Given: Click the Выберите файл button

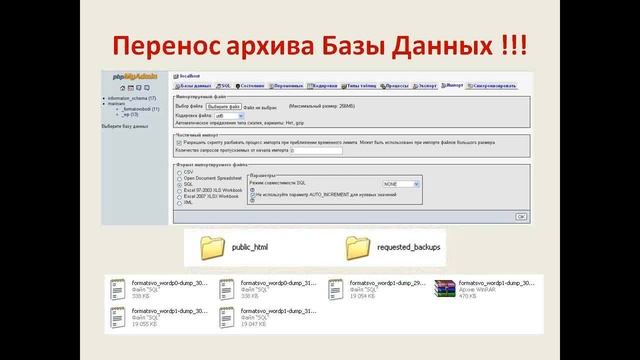Looking at the screenshot, I should pyautogui.click(x=224, y=107).
